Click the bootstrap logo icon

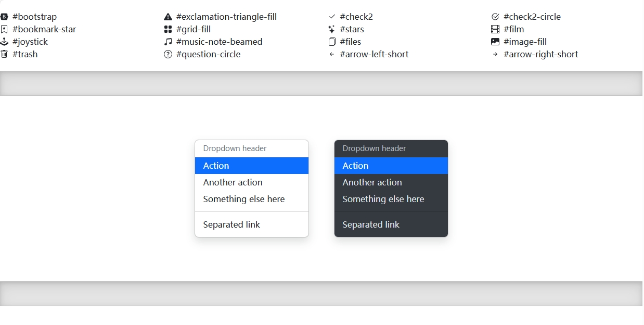coord(4,17)
